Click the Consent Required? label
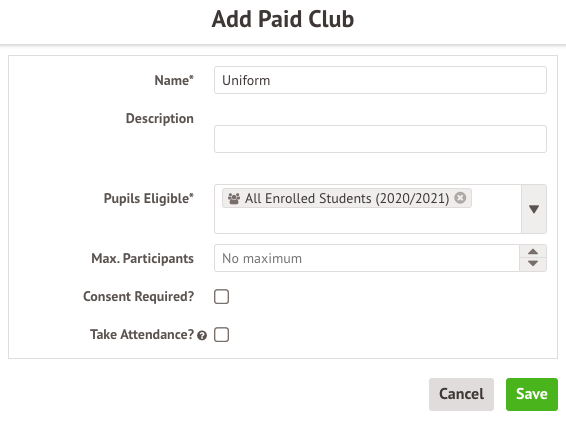 pyautogui.click(x=139, y=296)
